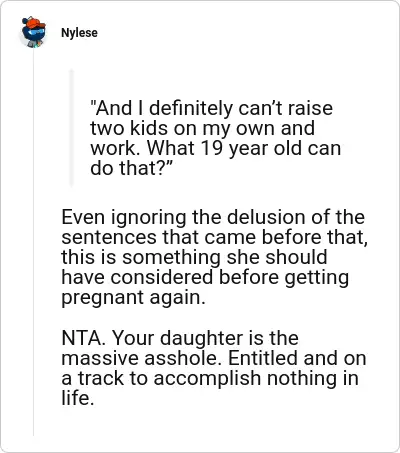This screenshot has height=453, width=400.
Task: Click the quoted text "What 19 year old can"
Action: pos(244,148)
